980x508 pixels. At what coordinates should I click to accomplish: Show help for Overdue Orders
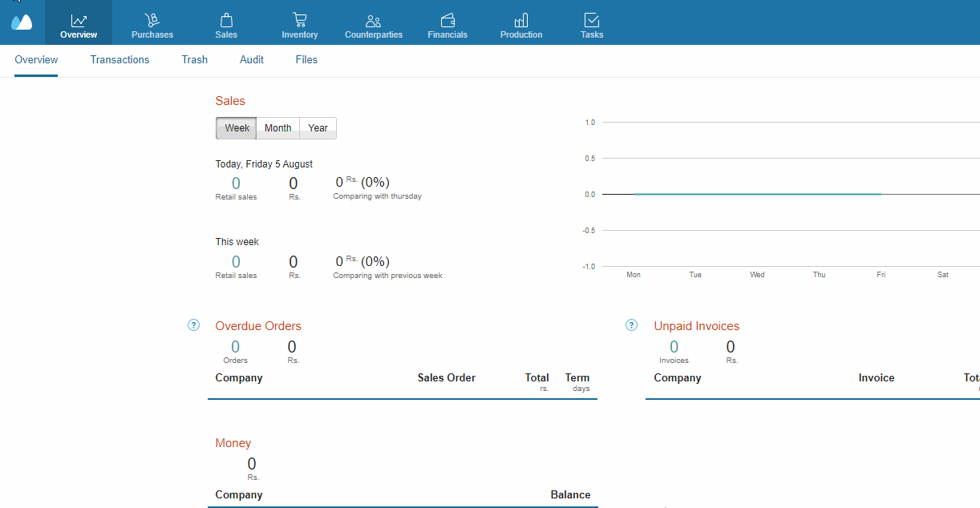tap(193, 325)
